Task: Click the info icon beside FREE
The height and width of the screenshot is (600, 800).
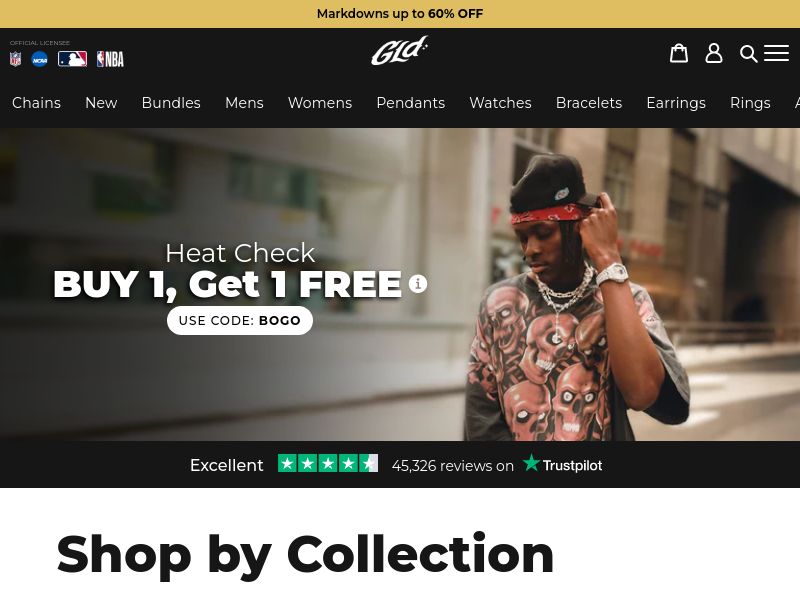Action: [x=418, y=283]
